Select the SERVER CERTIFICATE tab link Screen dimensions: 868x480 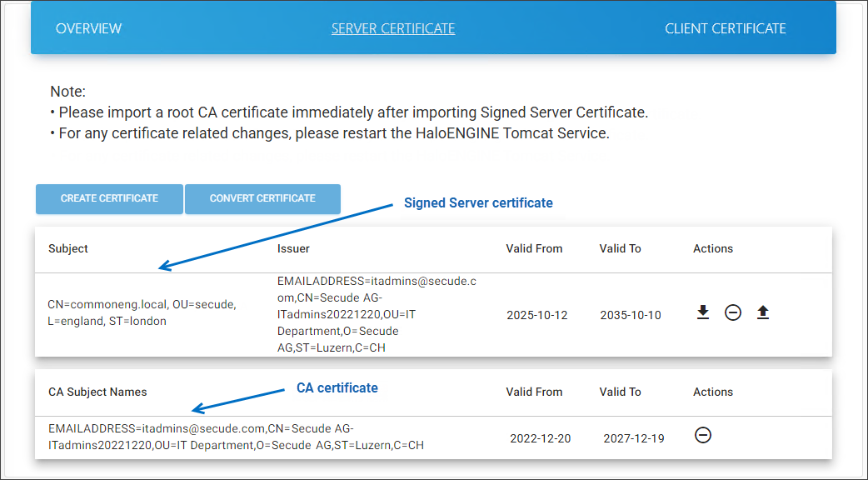392,27
